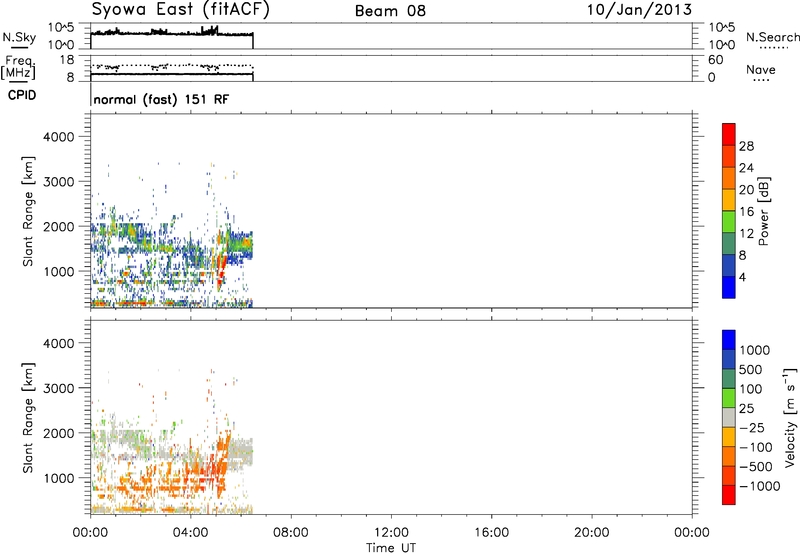
Task: Click the 'Velocity [m s⁻¹]' colorbar label
Action: coord(790,417)
